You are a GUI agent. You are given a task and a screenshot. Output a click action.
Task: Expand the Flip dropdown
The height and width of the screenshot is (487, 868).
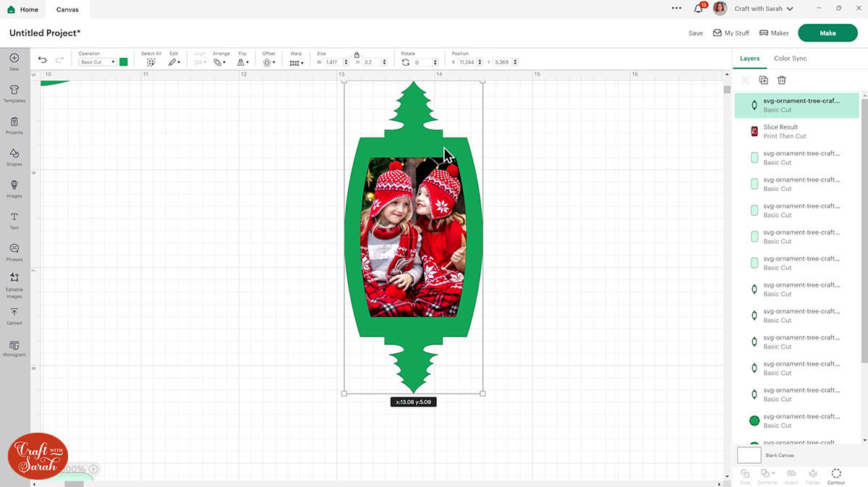(242, 63)
